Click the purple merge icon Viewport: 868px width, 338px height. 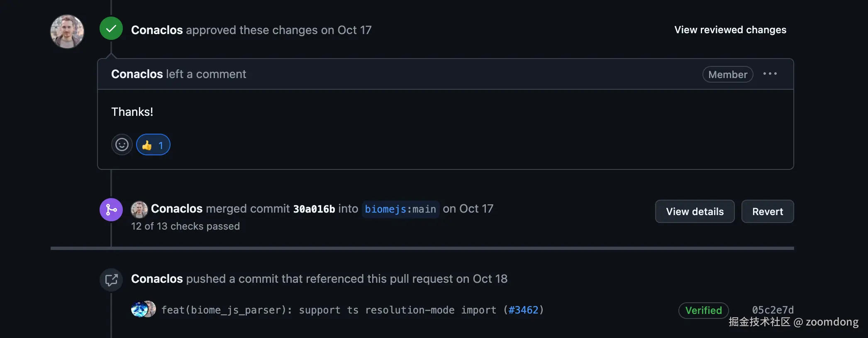(x=111, y=210)
